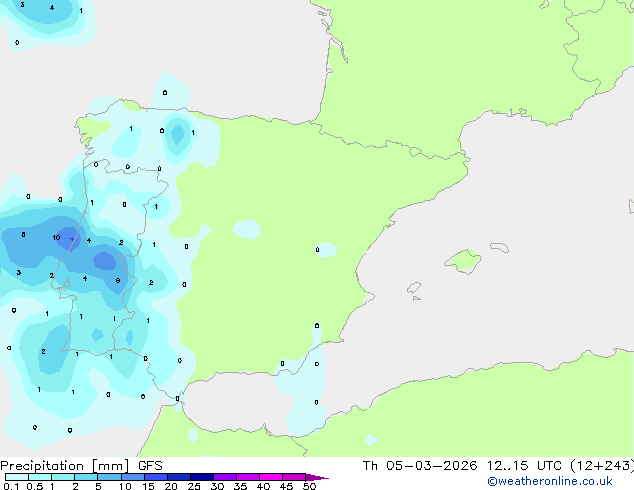Click the "50" legend scale label
Image resolution: width=634 pixels, height=490 pixels.
point(309,486)
